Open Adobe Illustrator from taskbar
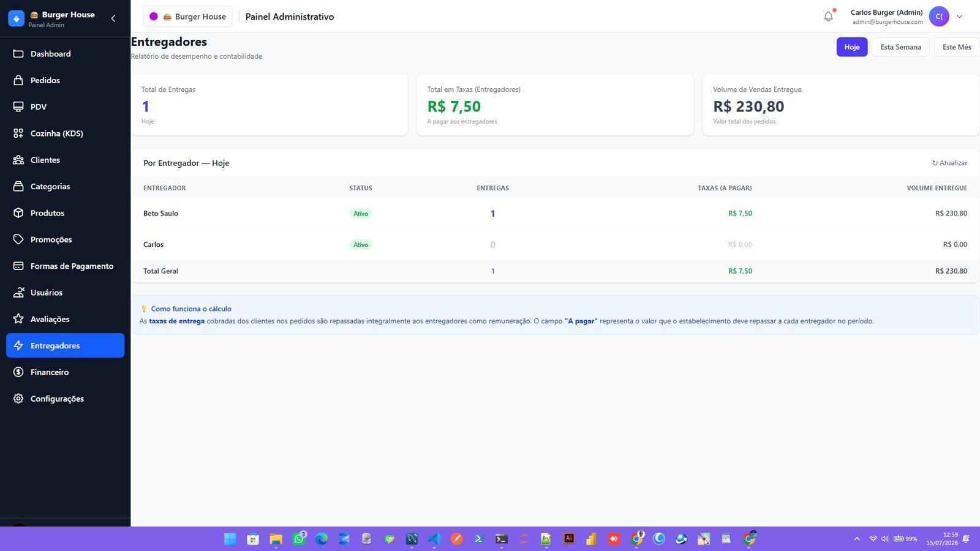Image resolution: width=980 pixels, height=551 pixels. [x=569, y=539]
